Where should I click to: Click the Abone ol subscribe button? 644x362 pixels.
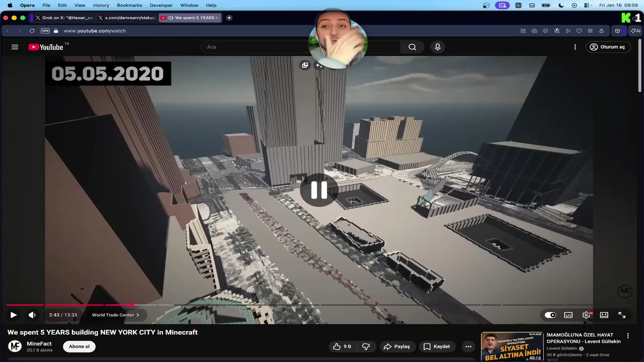pos(79,346)
